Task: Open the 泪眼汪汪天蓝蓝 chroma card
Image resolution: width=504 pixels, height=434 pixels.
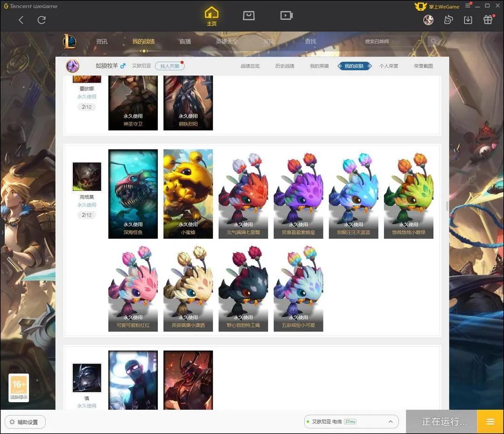Action: click(x=354, y=194)
